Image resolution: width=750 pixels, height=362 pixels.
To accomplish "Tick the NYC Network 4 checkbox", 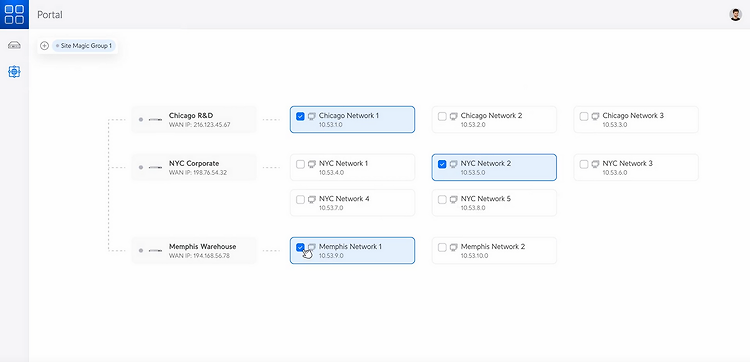I will tap(300, 199).
